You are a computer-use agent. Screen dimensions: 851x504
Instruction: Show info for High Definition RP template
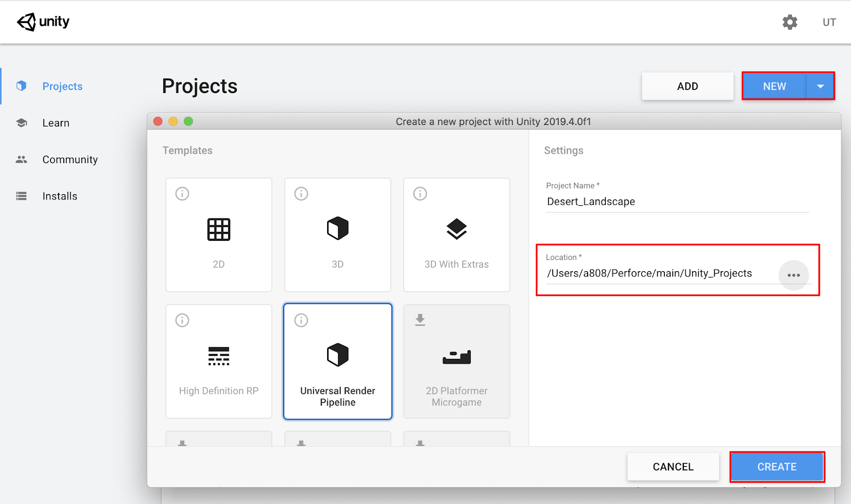point(182,320)
